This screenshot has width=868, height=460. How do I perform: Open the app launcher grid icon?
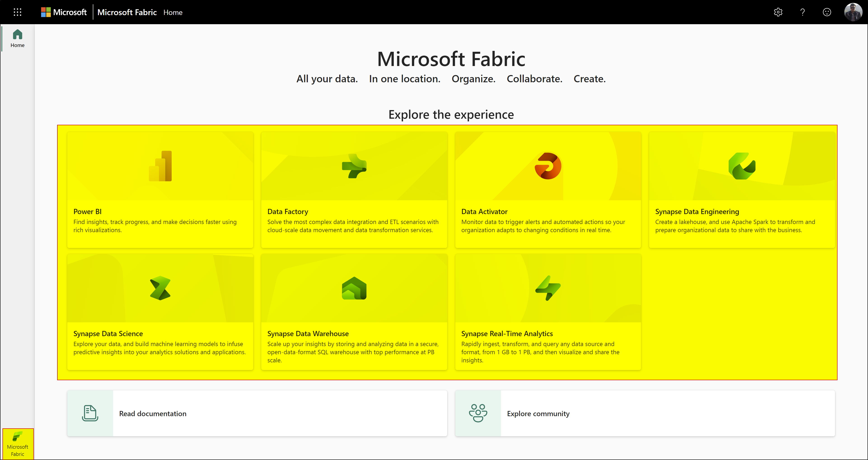[x=18, y=12]
